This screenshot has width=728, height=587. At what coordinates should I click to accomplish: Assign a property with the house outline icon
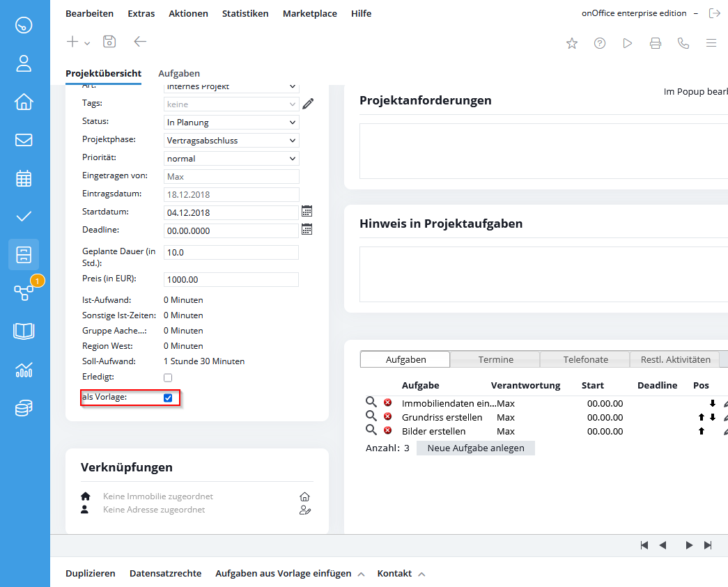(x=304, y=496)
